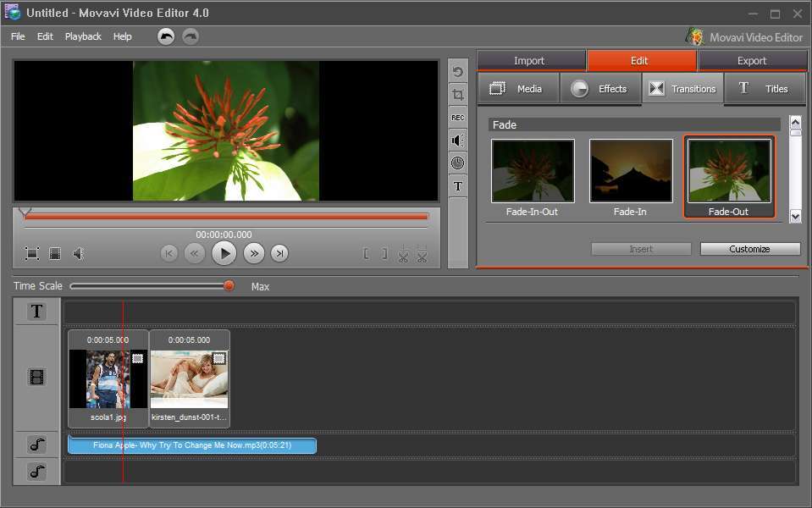Screen dimensions: 812x508
Task: Open the clip duration clock tool
Action: click(457, 162)
